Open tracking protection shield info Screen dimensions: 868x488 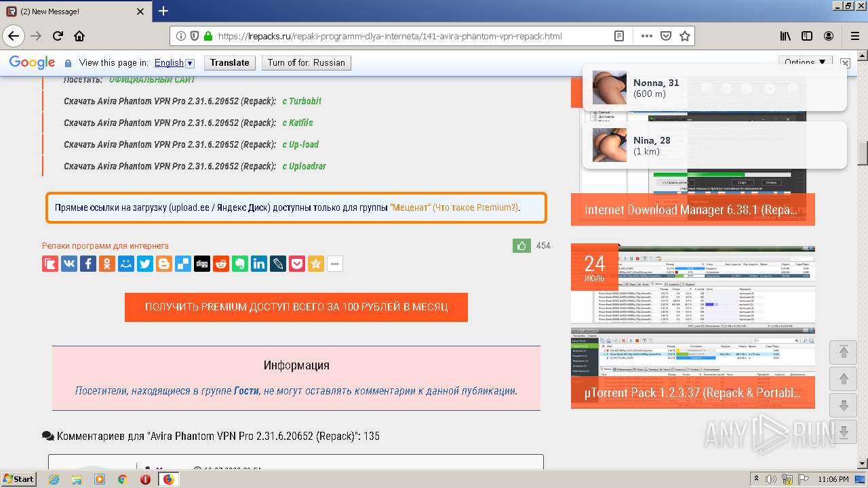(195, 36)
